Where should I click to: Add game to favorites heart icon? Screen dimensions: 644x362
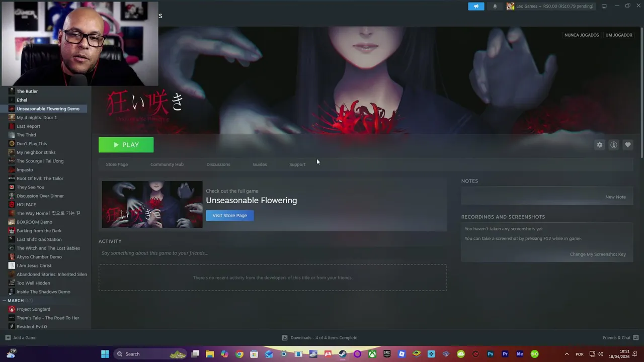point(627,145)
